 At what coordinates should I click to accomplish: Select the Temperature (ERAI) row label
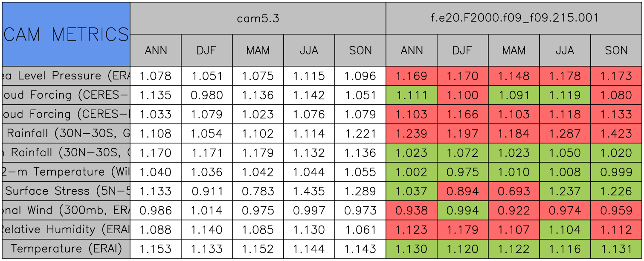click(66, 249)
